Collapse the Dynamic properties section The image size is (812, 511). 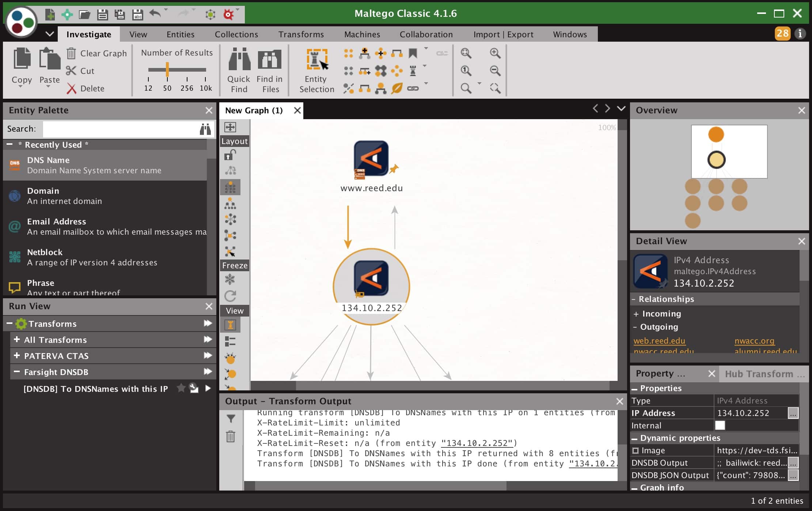tap(634, 438)
